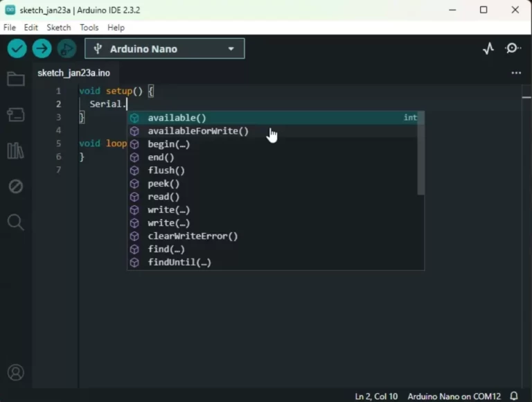This screenshot has width=532, height=402.
Task: Choose available() from the autocomplete list
Action: pyautogui.click(x=273, y=118)
